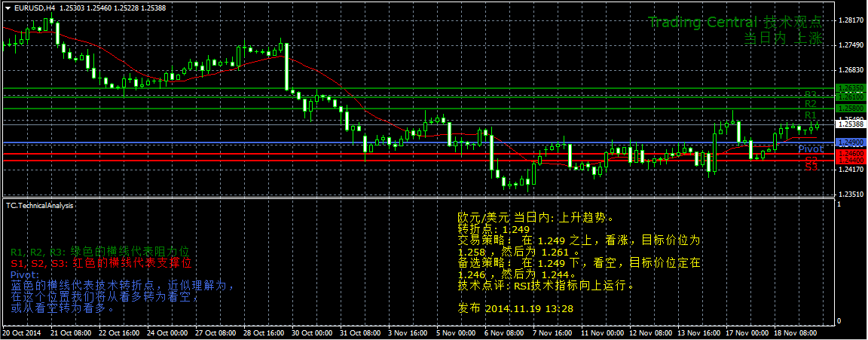Click the TC.TechnicalAnalysis indicator label

pyautogui.click(x=39, y=205)
